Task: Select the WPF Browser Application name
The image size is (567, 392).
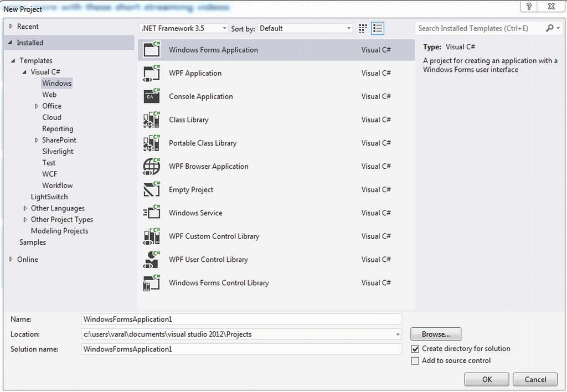Action: pos(209,166)
